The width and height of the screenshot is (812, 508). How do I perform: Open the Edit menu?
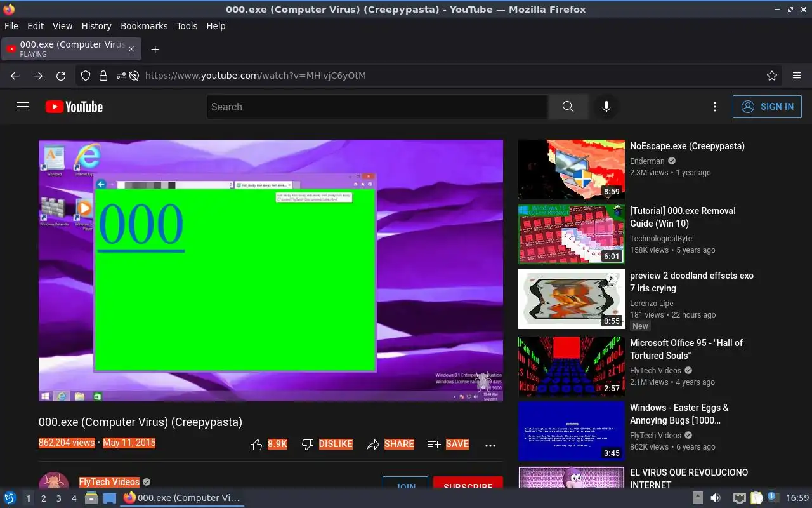click(x=36, y=26)
